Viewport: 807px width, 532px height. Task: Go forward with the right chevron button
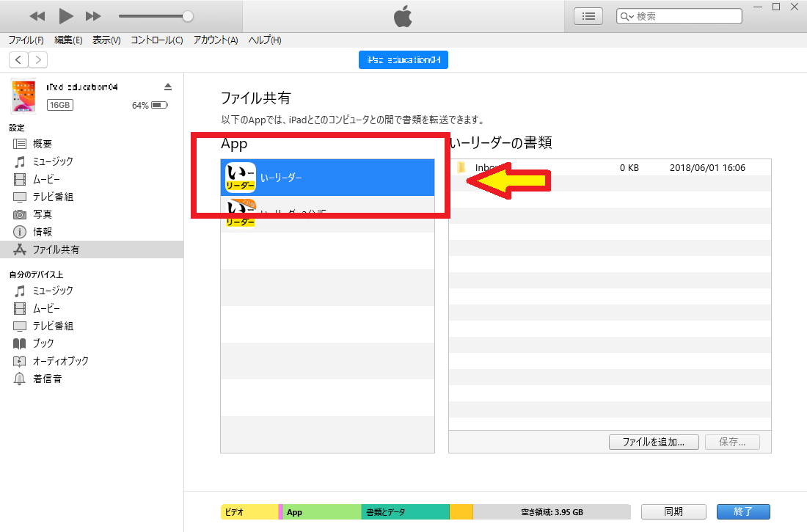point(38,59)
